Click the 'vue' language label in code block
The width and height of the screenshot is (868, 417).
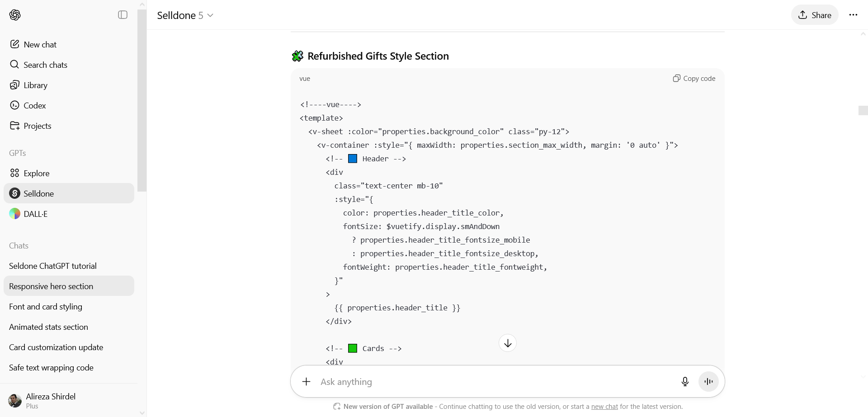(305, 78)
